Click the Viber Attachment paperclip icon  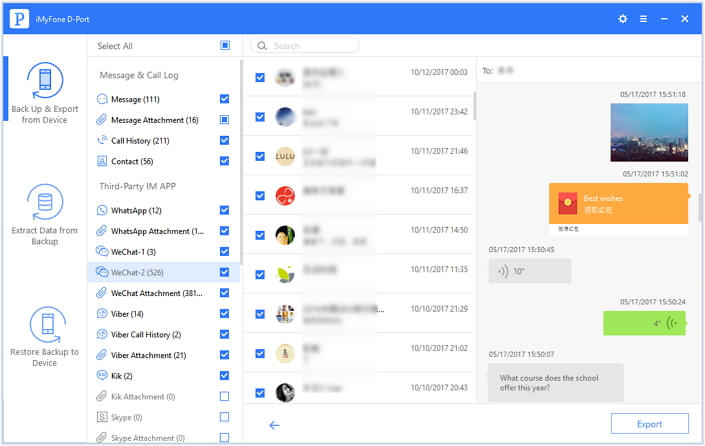[102, 355]
